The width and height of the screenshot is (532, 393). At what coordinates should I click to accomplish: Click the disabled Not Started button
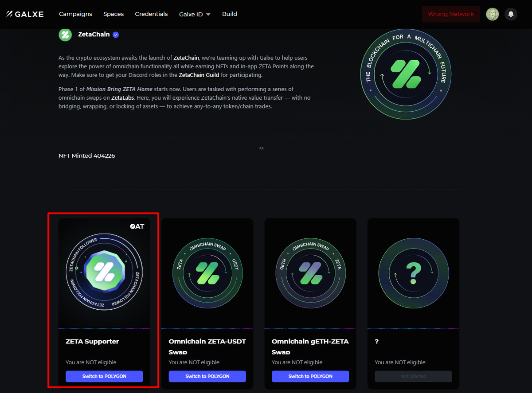(413, 376)
